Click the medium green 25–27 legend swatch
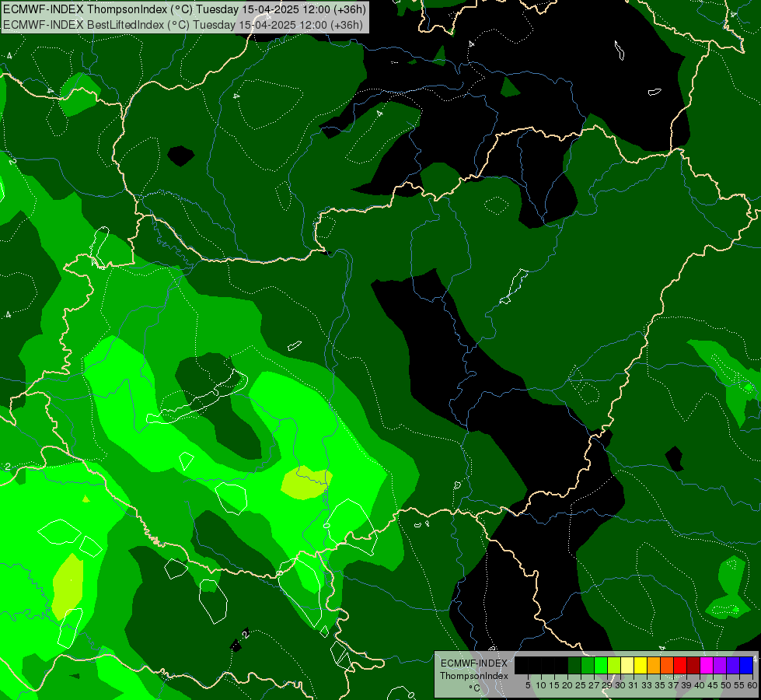 click(587, 665)
